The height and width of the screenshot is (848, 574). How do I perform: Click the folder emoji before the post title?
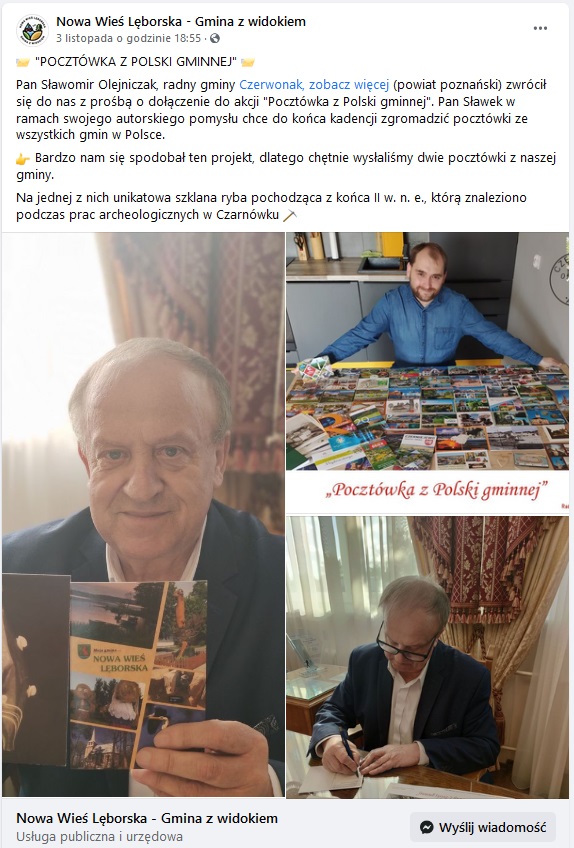click(x=23, y=62)
